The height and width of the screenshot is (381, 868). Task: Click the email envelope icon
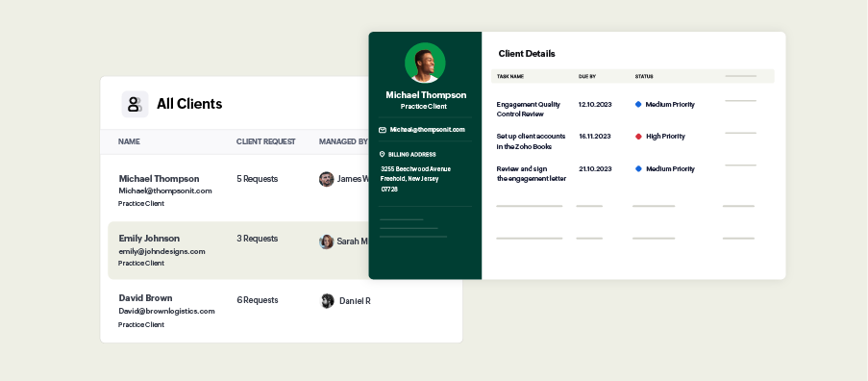pos(383,130)
